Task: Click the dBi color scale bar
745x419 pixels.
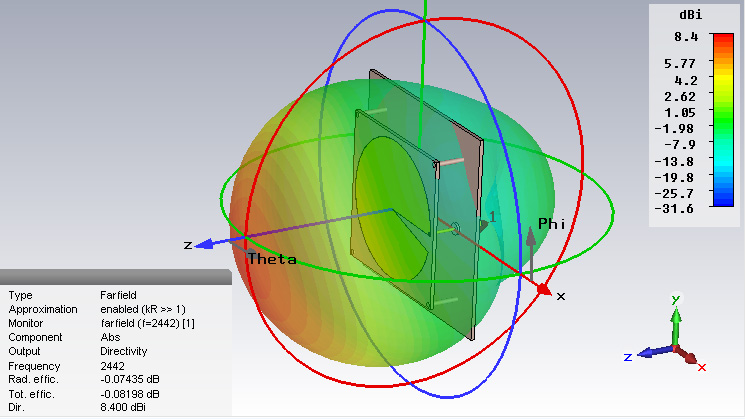Action: pos(723,120)
